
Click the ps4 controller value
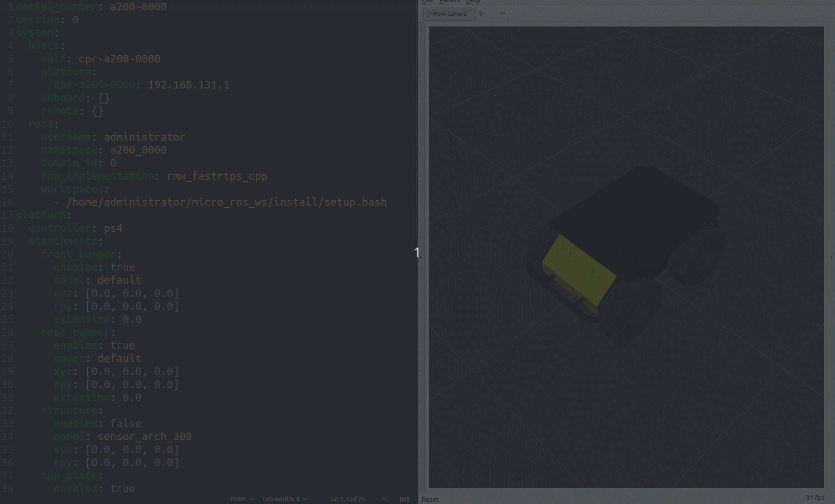point(113,228)
